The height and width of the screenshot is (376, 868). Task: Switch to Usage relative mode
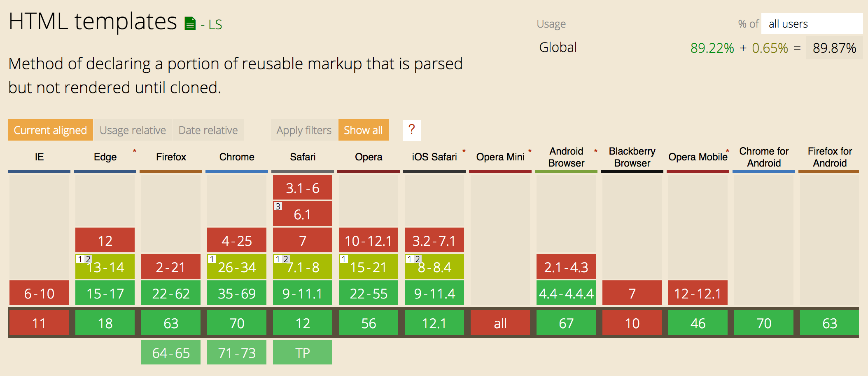click(133, 129)
